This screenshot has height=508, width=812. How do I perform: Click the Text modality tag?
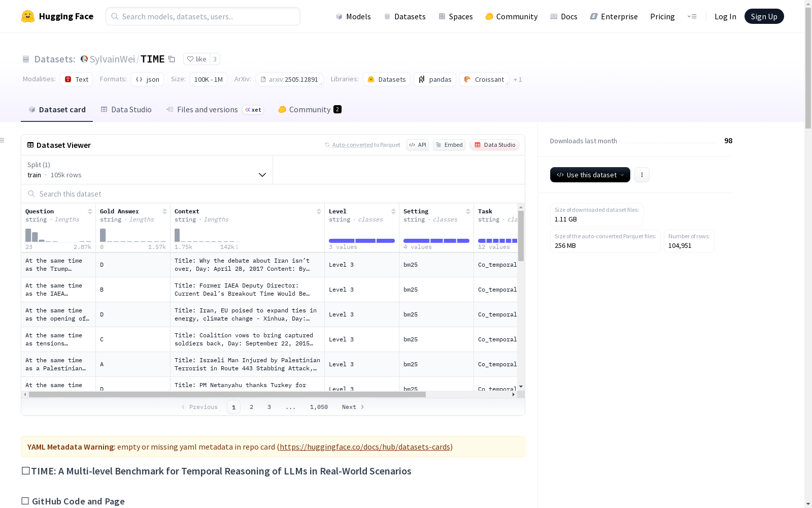[77, 79]
